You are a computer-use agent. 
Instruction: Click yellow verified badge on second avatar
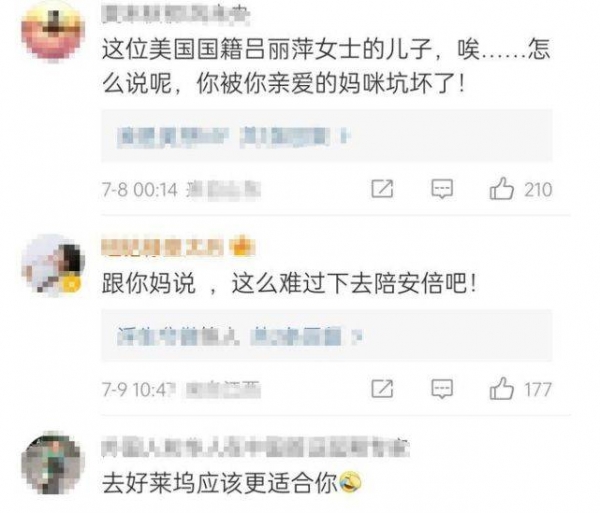click(72, 285)
